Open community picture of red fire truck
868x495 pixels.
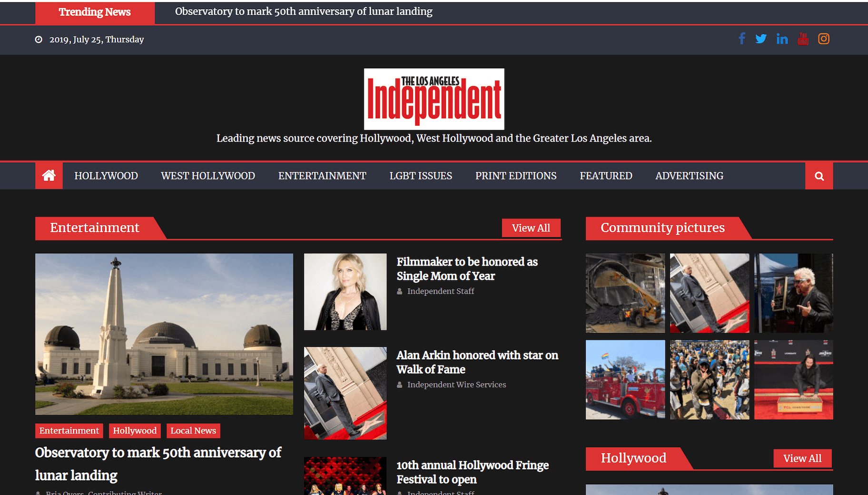(x=625, y=380)
